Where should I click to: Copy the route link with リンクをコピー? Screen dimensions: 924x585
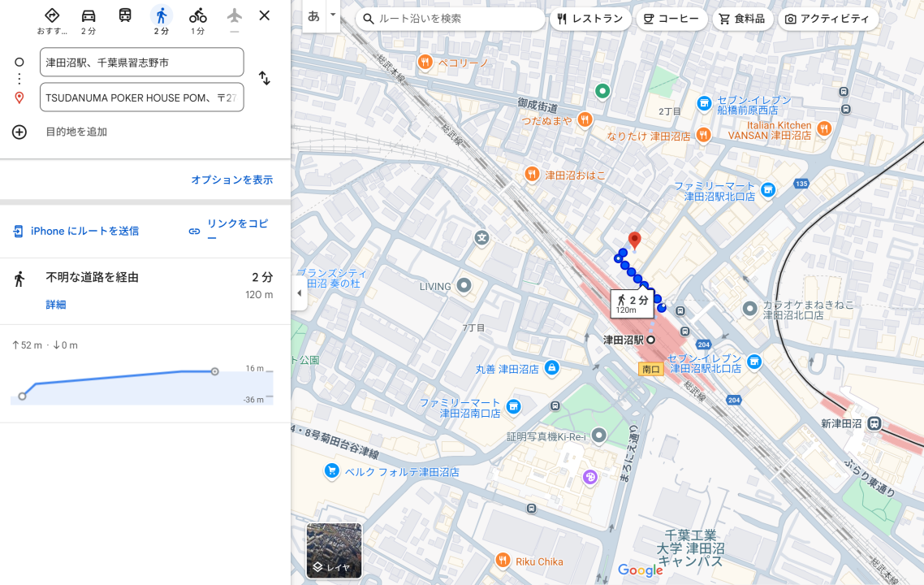[230, 230]
